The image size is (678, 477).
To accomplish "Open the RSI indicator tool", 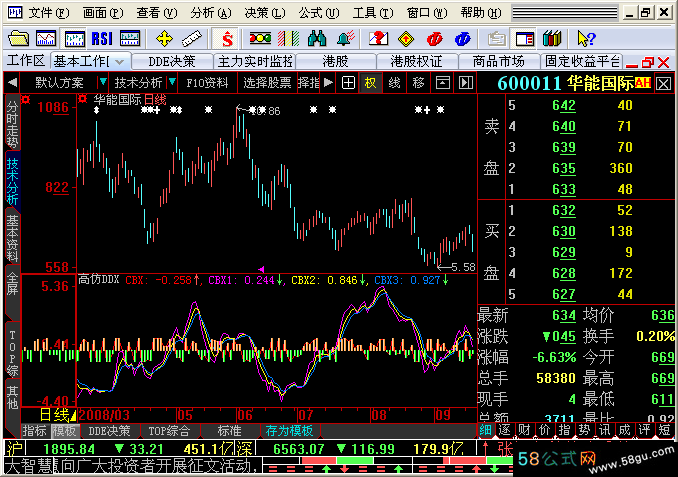I will coord(102,39).
